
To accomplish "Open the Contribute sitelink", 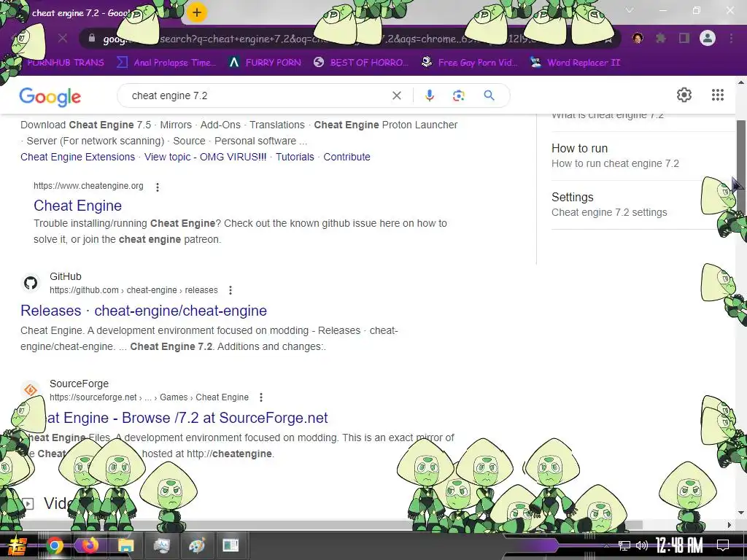I will coord(347,157).
